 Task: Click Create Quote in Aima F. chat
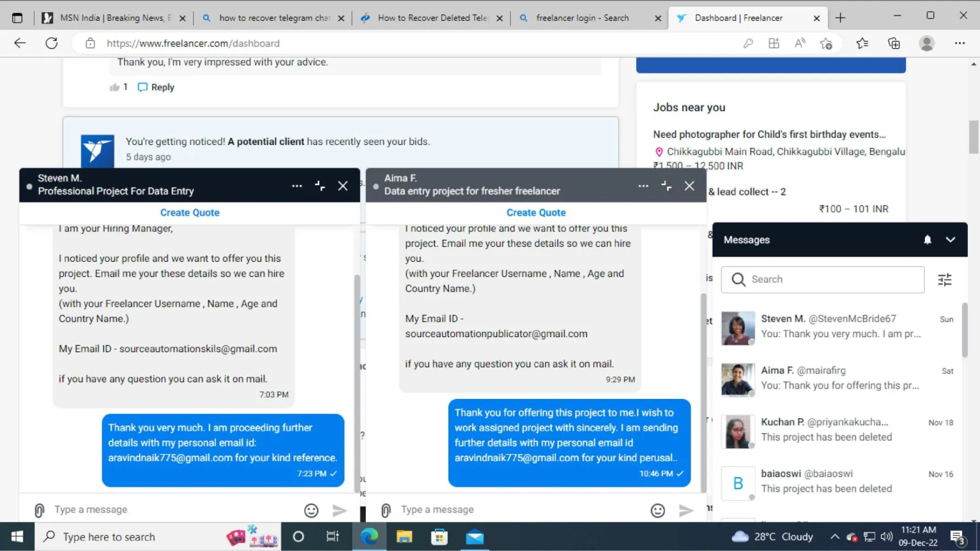(x=536, y=213)
